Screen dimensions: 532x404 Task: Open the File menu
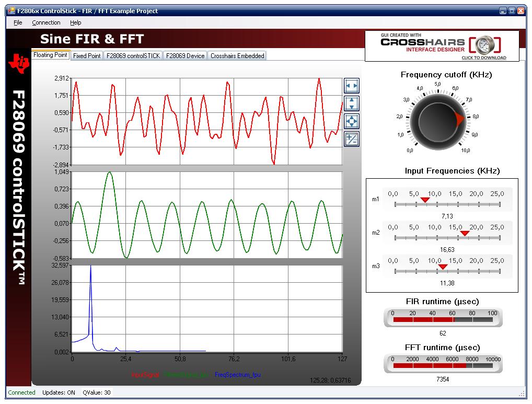tap(18, 22)
